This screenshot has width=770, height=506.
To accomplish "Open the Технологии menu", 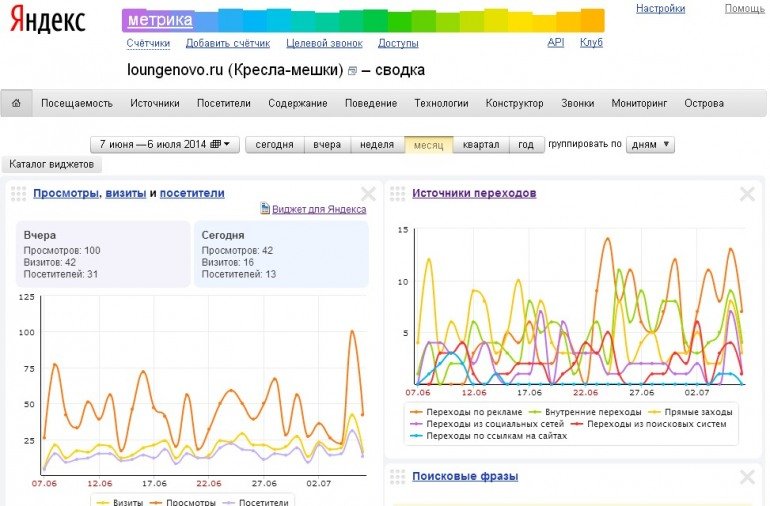I will tap(441, 103).
